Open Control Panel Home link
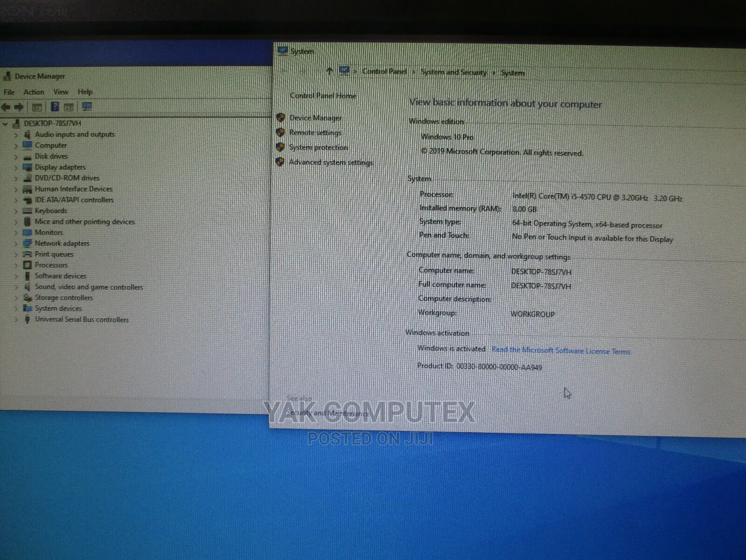This screenshot has height=560, width=746. tap(323, 96)
